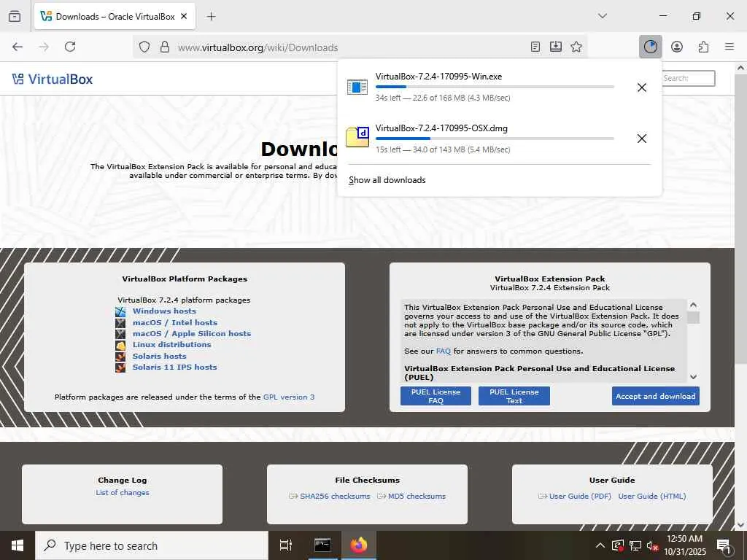Bookmark this page with the star
Screen dimensions: 747x560
tap(576, 47)
